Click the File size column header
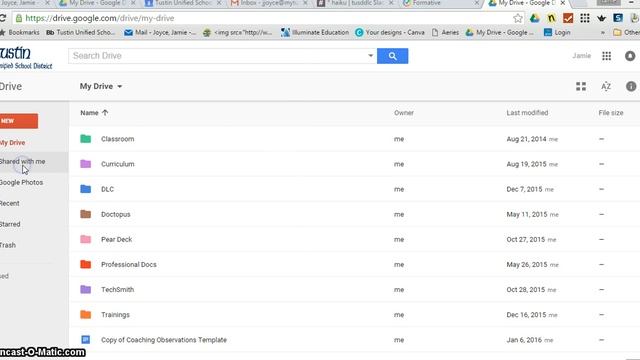The width and height of the screenshot is (640, 360). (x=611, y=113)
